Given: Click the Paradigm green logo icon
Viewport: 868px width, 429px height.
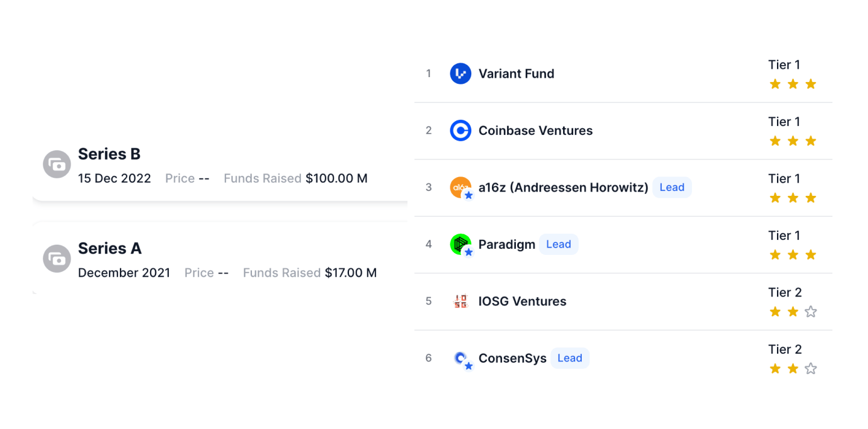Looking at the screenshot, I should click(461, 244).
